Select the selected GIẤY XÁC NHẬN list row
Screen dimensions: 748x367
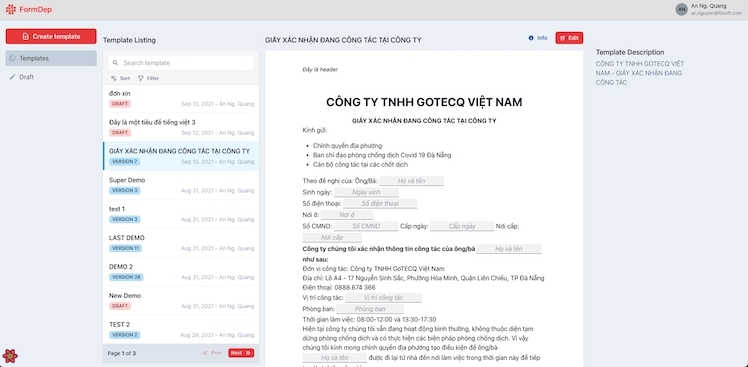click(x=181, y=156)
